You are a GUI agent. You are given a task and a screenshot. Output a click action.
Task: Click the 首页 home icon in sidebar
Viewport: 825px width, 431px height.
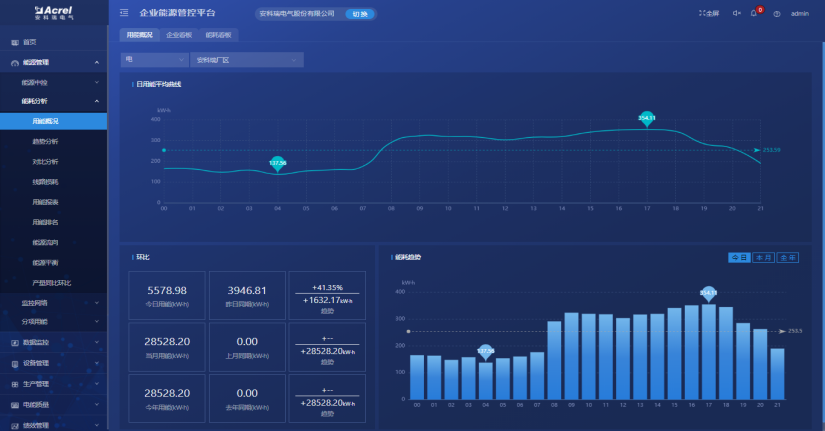click(14, 42)
